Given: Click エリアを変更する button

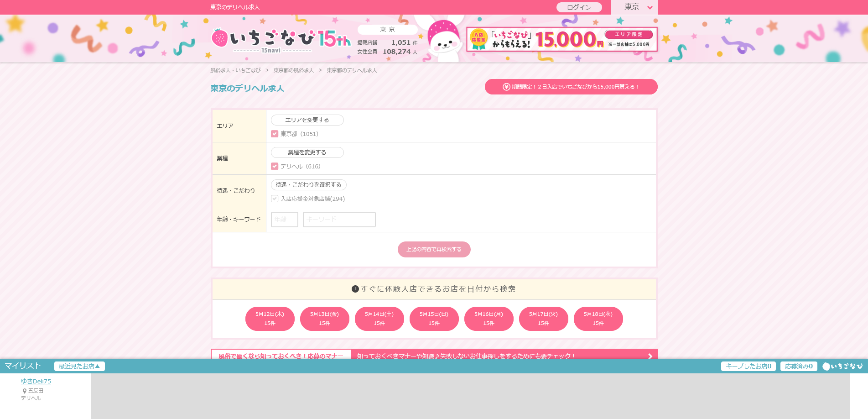Looking at the screenshot, I should pyautogui.click(x=307, y=120).
